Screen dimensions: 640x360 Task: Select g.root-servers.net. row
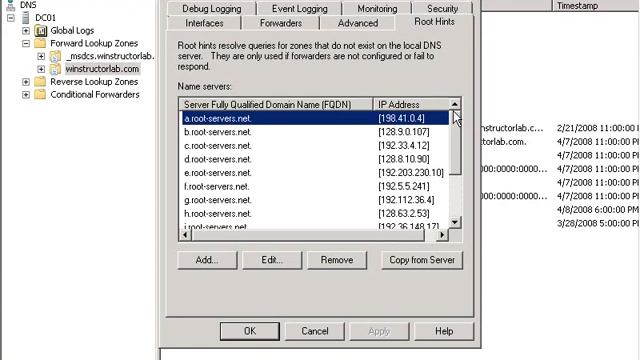tap(314, 200)
